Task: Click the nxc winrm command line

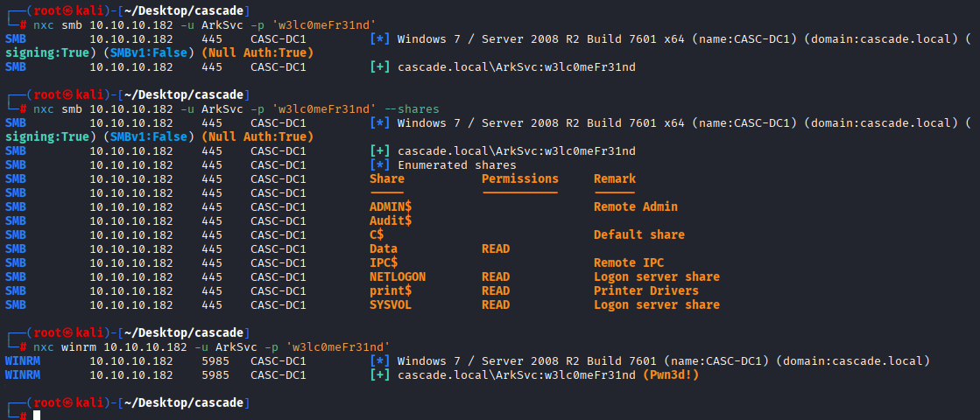Action: pos(212,346)
